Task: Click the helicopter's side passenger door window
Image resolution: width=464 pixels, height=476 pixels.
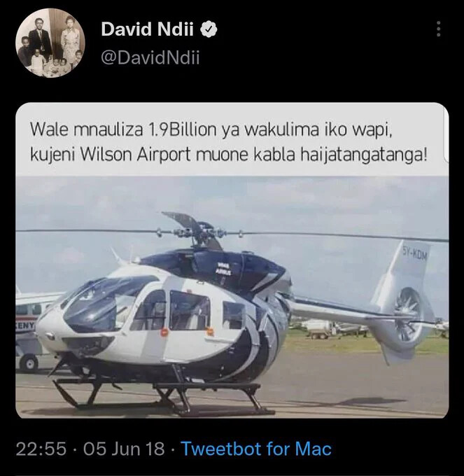Action: [190, 310]
